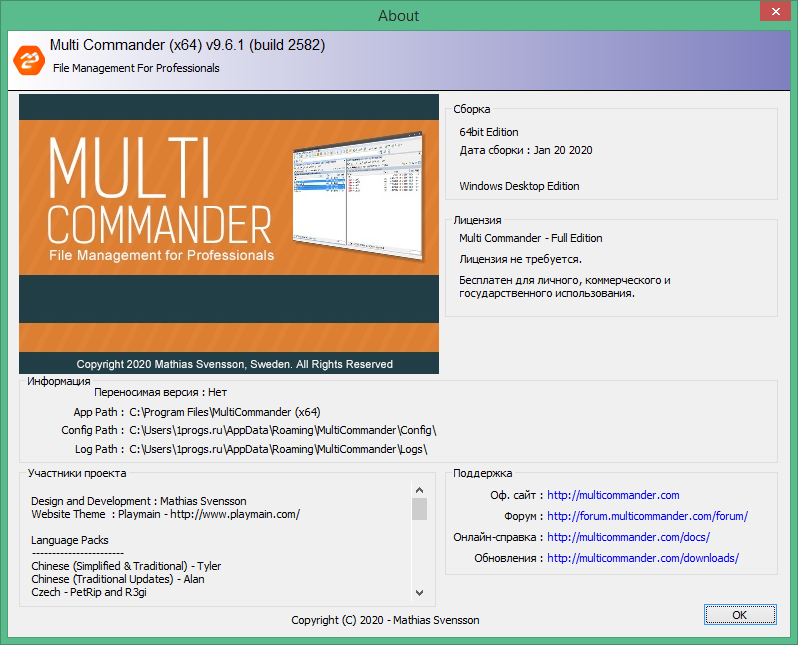The image size is (798, 645).
Task: Click 'Chinese (Traditional Updates) - Alan' line
Action: [x=118, y=579]
